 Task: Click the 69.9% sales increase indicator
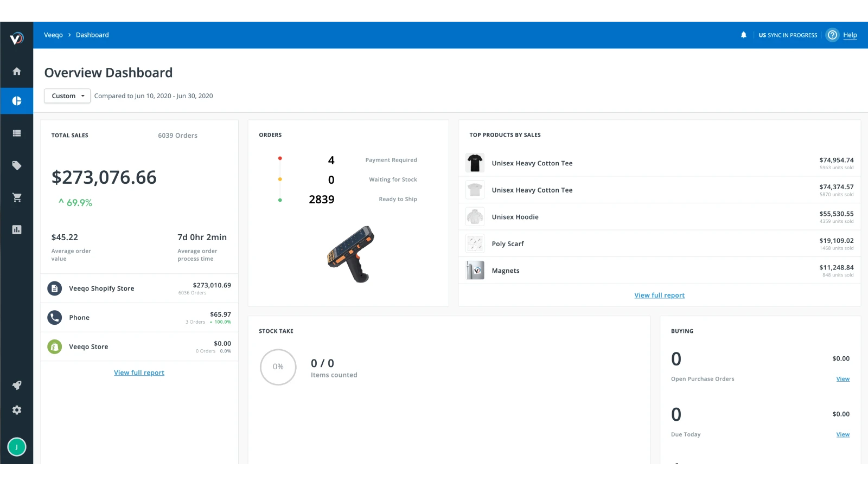[x=75, y=202]
